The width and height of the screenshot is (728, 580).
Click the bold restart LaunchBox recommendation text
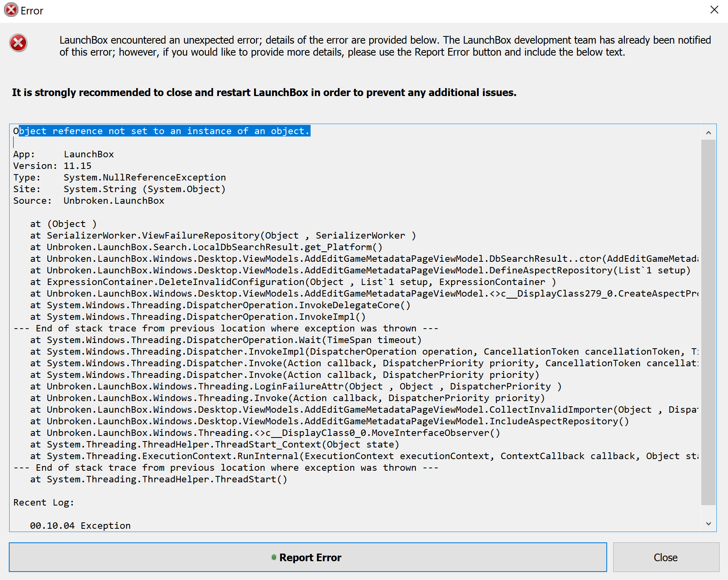coord(264,92)
